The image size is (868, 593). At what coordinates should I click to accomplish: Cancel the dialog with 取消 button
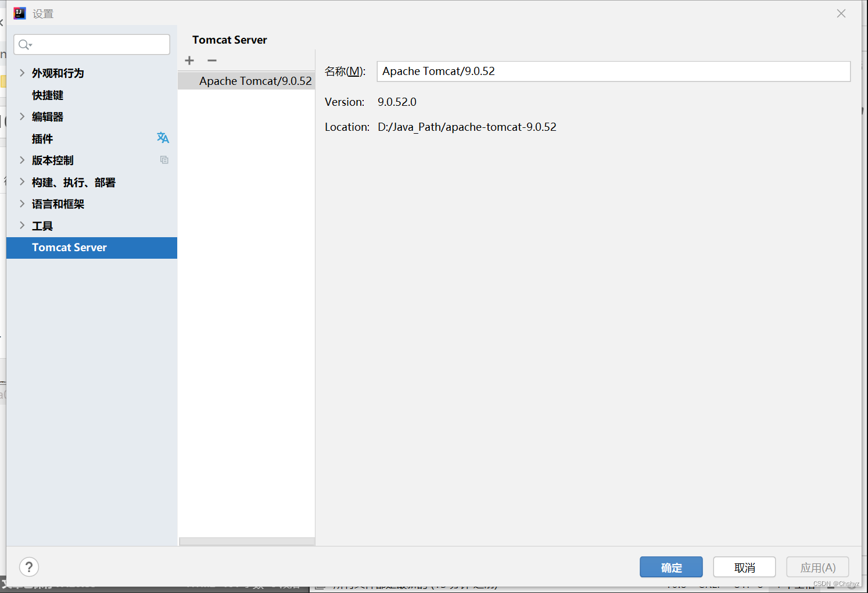tap(744, 567)
